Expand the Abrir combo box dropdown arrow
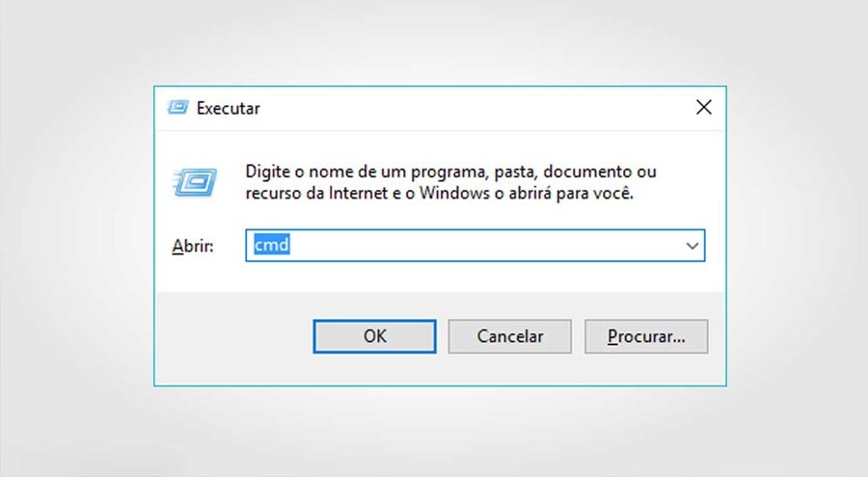The image size is (868, 477). tap(692, 246)
